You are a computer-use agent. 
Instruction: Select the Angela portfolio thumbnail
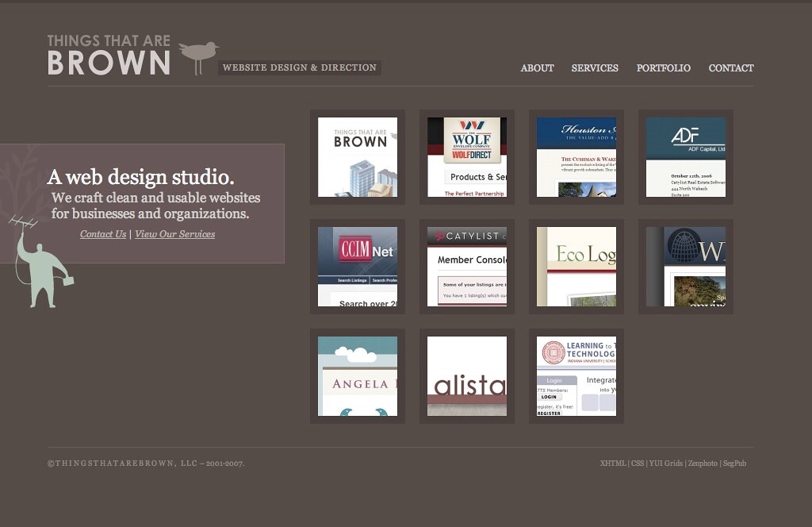click(358, 376)
